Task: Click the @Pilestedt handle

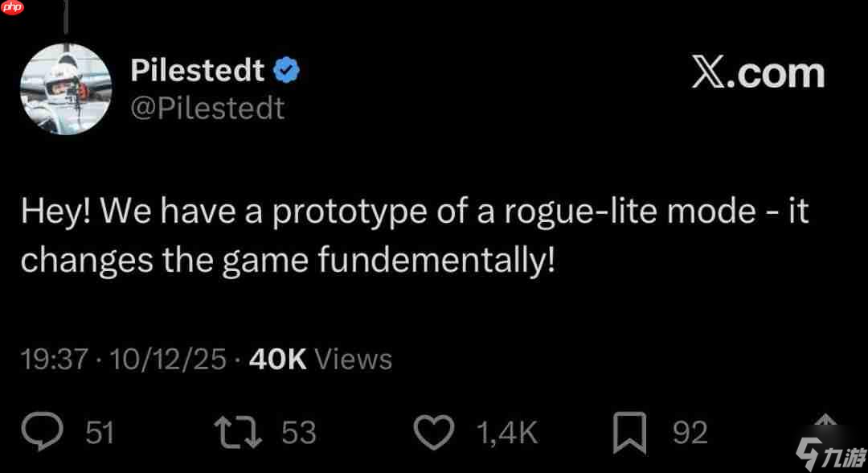Action: coord(207,108)
